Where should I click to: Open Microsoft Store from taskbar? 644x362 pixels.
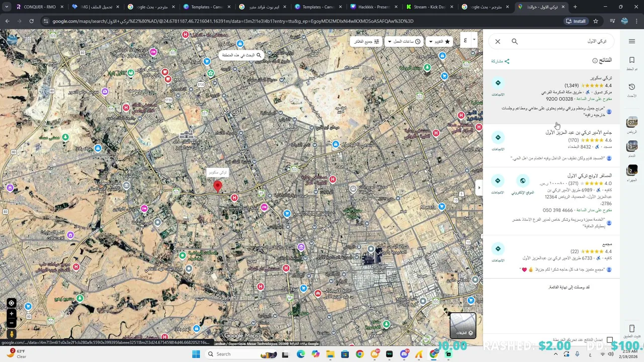[x=345, y=354]
